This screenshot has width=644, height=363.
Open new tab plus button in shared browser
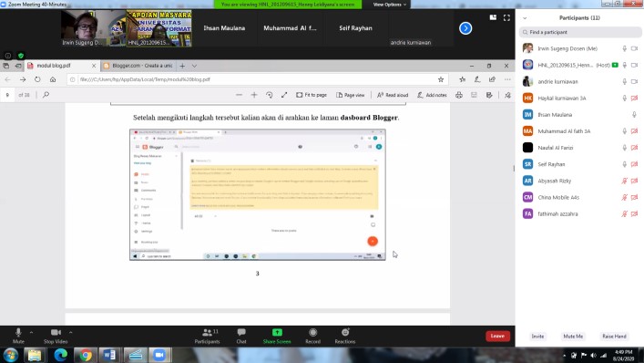pos(182,66)
